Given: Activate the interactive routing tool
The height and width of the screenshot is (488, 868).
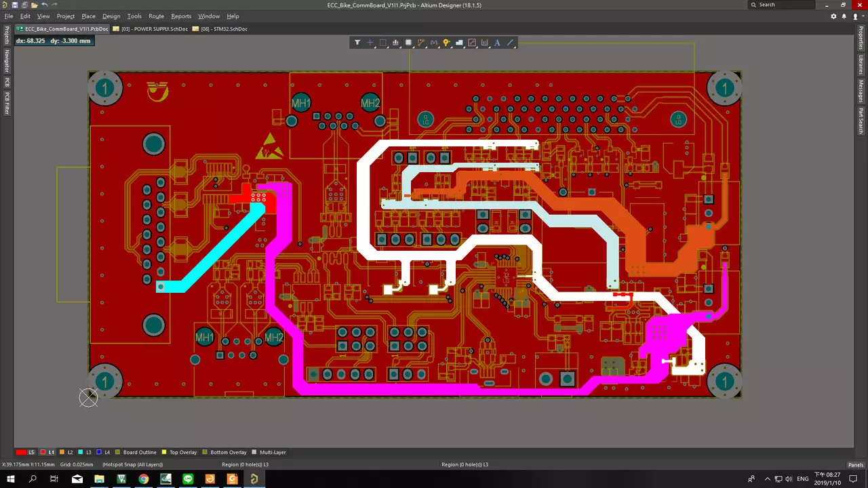Looking at the screenshot, I should [x=421, y=43].
